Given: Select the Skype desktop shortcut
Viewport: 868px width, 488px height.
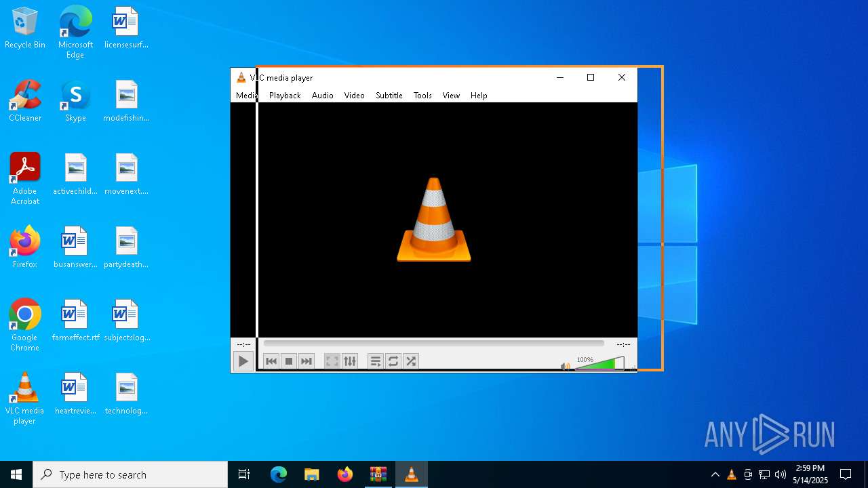Looking at the screenshot, I should (75, 102).
